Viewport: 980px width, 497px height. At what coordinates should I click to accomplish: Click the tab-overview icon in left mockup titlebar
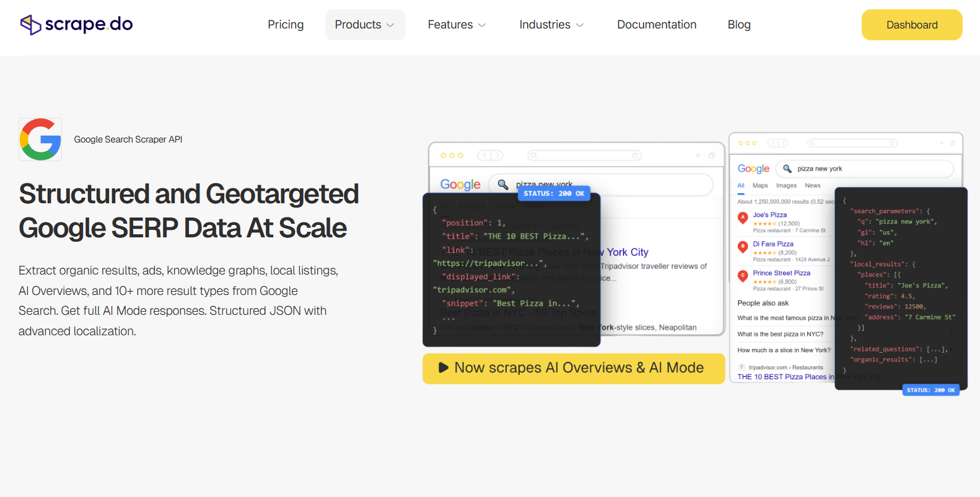(x=712, y=156)
